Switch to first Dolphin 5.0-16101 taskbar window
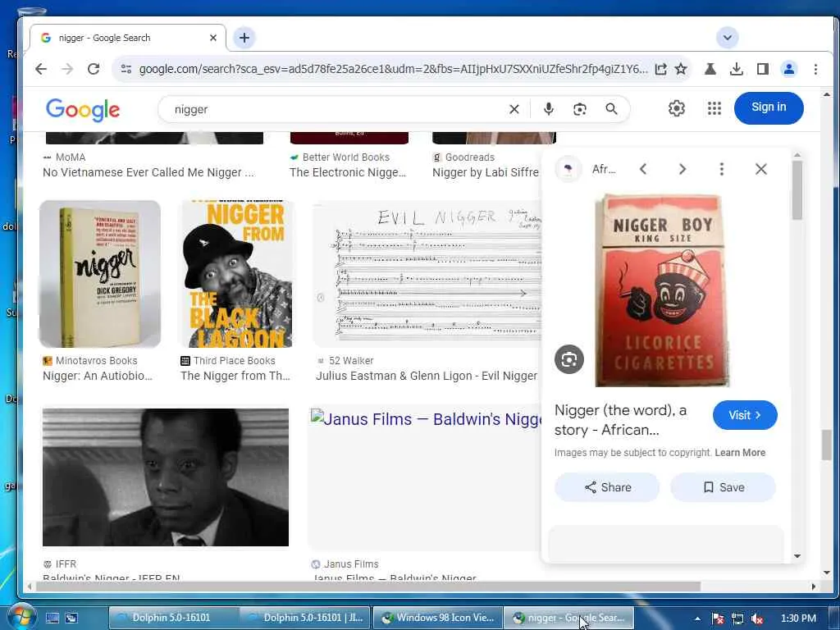 (172, 618)
